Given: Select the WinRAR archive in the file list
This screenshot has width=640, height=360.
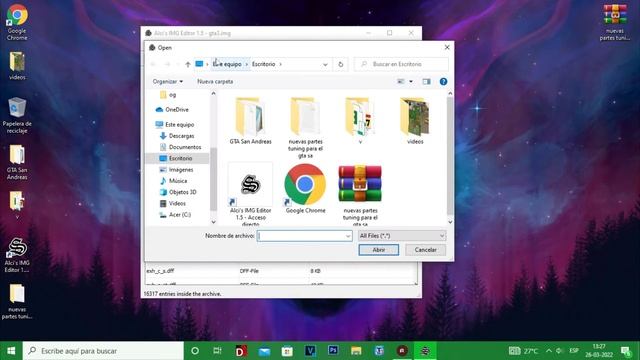Looking at the screenshot, I should pyautogui.click(x=360, y=195).
